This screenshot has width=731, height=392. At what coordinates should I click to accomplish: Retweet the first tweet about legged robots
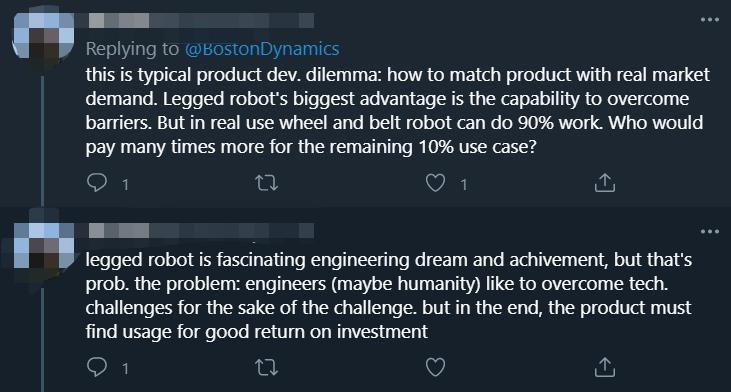(267, 183)
